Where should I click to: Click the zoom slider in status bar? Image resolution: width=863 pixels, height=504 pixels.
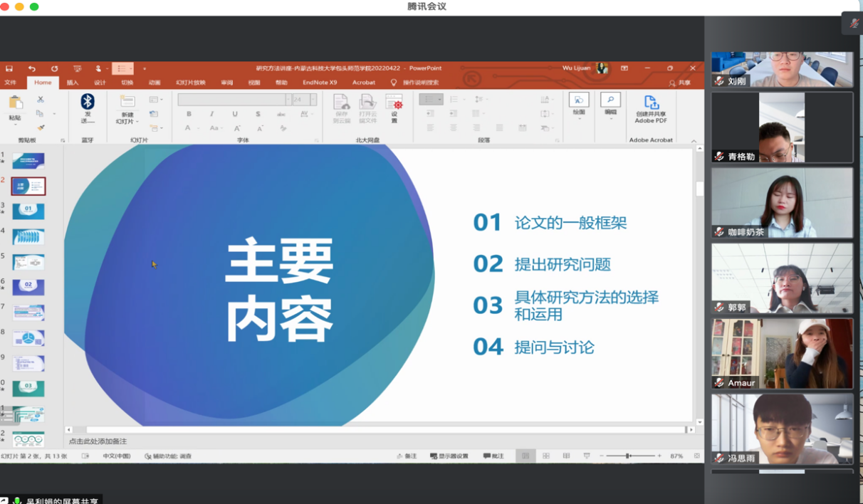tap(628, 456)
